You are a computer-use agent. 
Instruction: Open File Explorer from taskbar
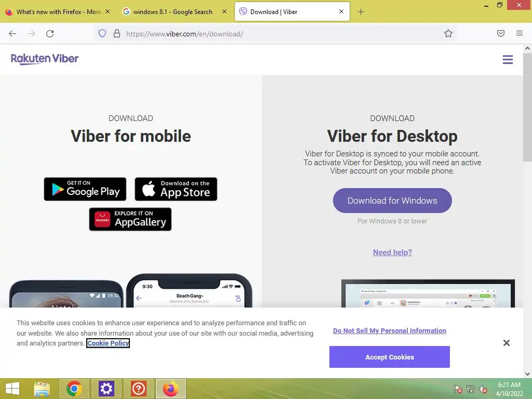pyautogui.click(x=42, y=389)
